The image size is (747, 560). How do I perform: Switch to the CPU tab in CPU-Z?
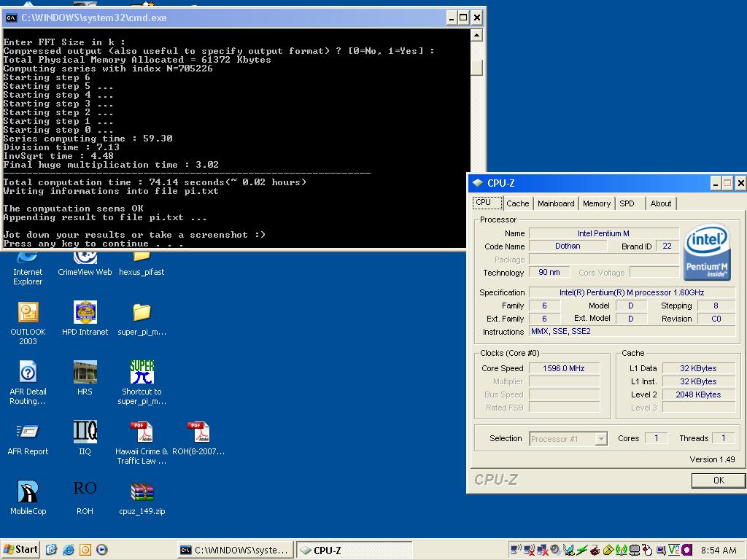487,203
